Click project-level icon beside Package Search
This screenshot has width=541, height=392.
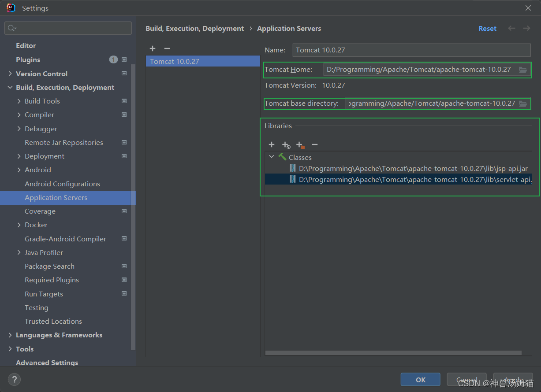pyautogui.click(x=124, y=266)
